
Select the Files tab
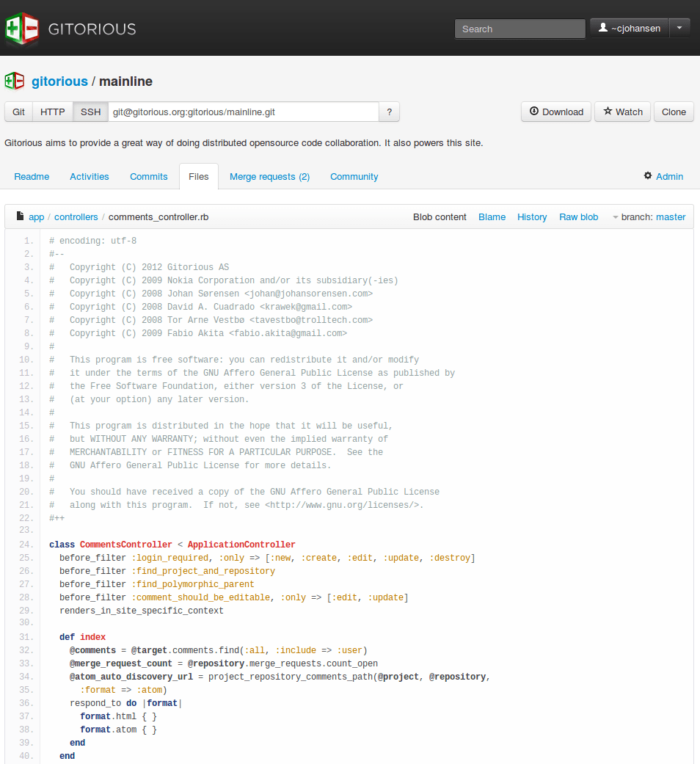tap(199, 176)
